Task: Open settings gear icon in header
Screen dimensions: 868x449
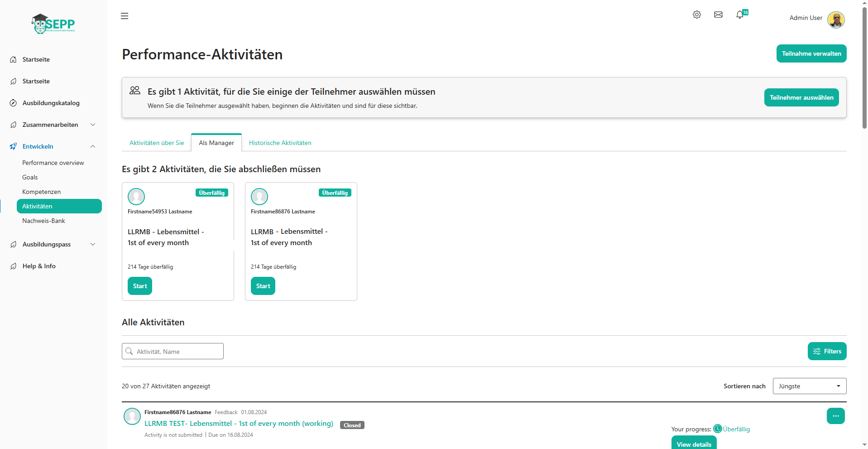Action: tap(696, 15)
